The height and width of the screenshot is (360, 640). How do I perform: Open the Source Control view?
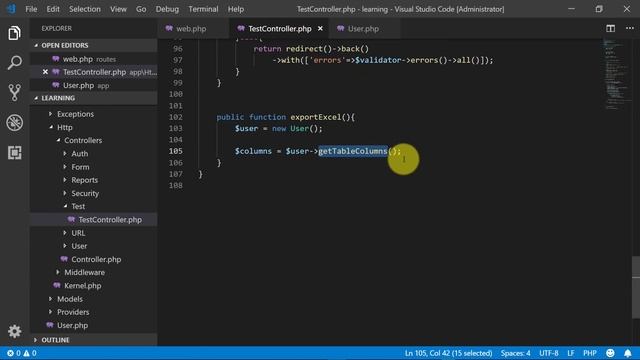[x=14, y=93]
